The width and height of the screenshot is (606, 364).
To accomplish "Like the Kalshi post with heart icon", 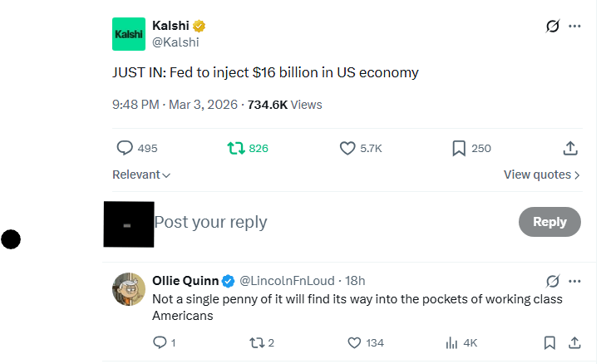I will [347, 148].
